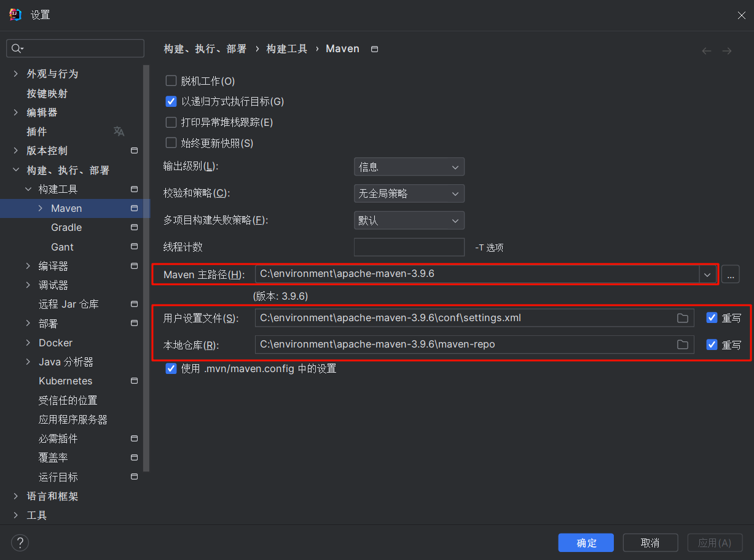
Task: Select Kubernetes in settings tree
Action: click(65, 381)
